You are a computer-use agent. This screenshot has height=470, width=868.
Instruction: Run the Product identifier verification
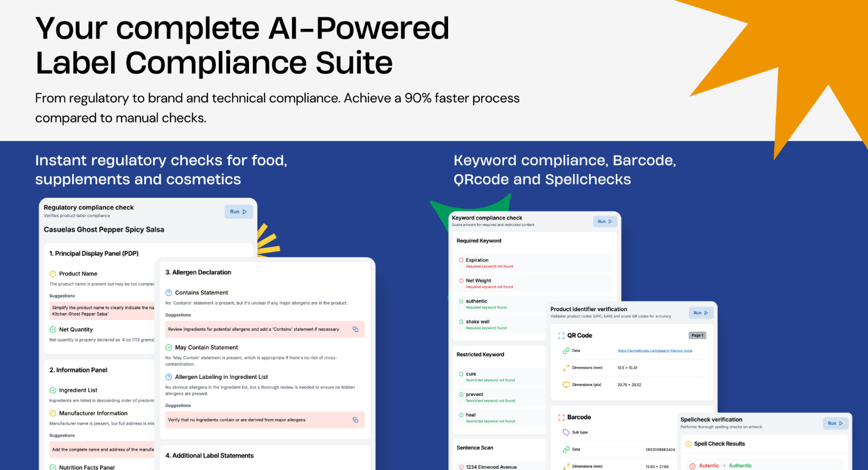point(701,313)
